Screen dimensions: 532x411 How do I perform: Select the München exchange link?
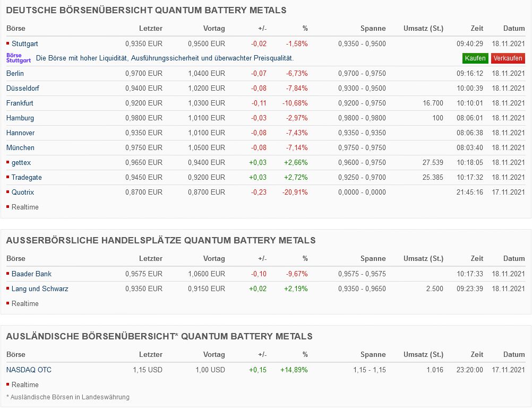pyautogui.click(x=20, y=147)
